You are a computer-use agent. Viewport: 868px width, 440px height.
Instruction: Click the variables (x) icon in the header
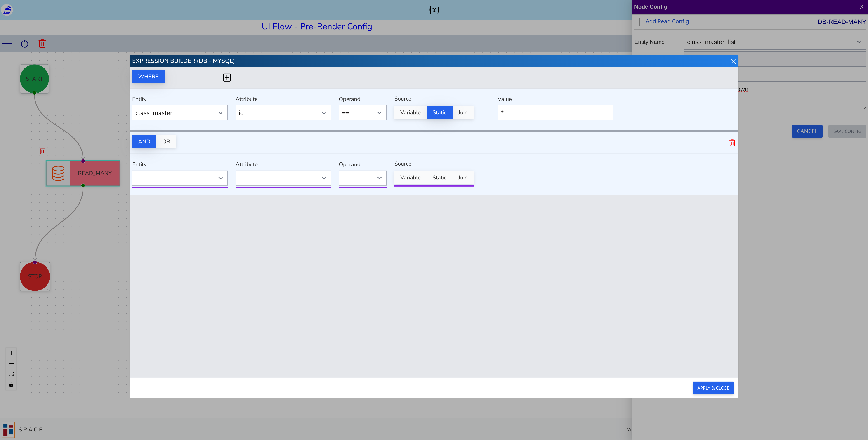tap(434, 10)
